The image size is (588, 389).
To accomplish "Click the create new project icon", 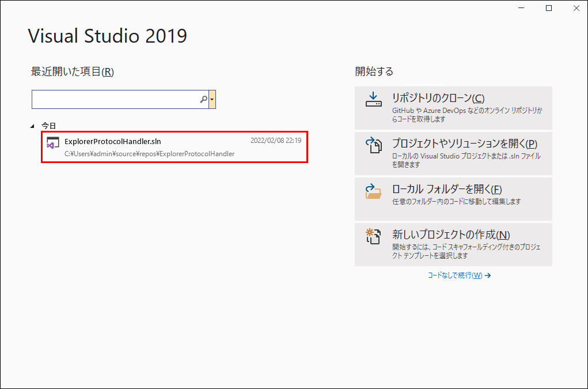I will [x=374, y=236].
